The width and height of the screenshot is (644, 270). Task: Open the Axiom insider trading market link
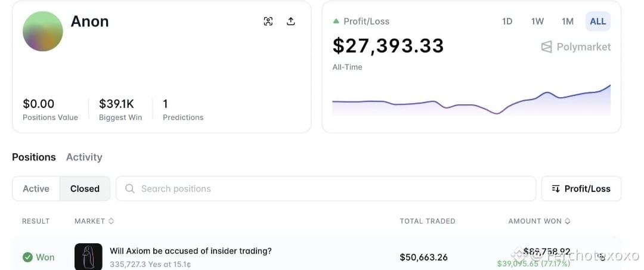click(191, 251)
